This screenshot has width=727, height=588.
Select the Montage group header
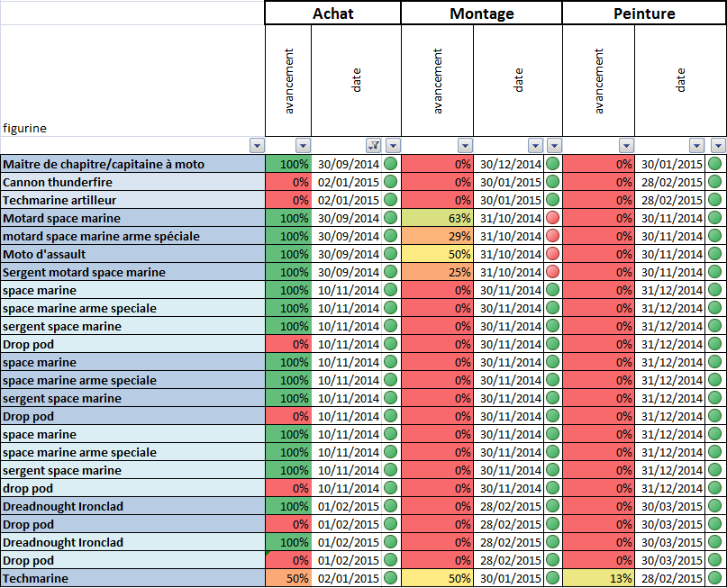point(482,13)
